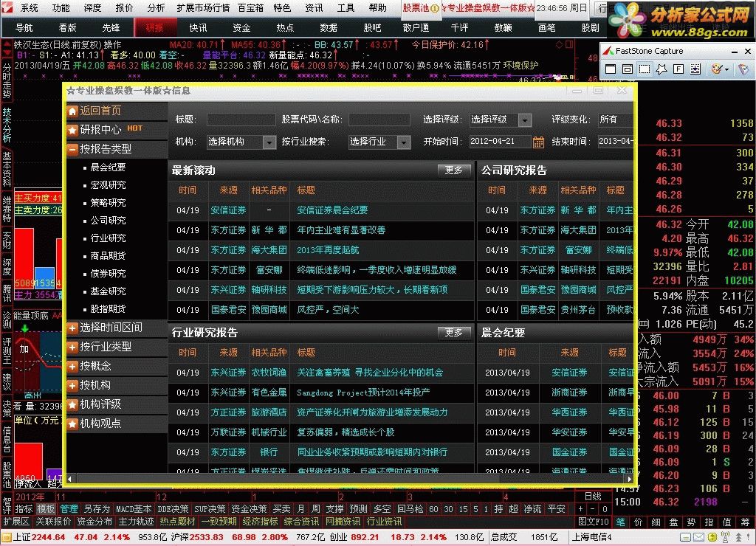Click 更多 button in 行业研究报告 section

(453, 333)
